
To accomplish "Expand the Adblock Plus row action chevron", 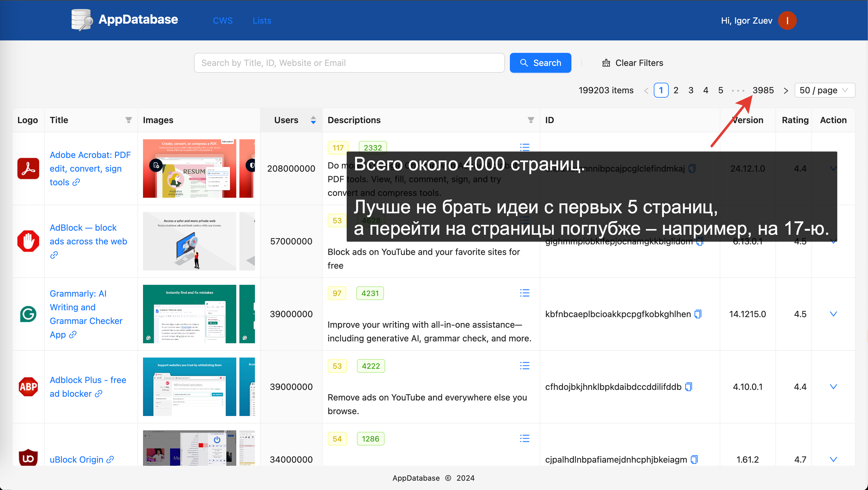I will tap(833, 387).
